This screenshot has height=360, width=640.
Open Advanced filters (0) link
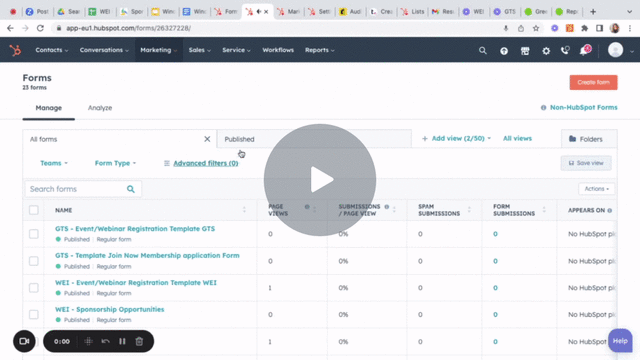[x=205, y=163]
